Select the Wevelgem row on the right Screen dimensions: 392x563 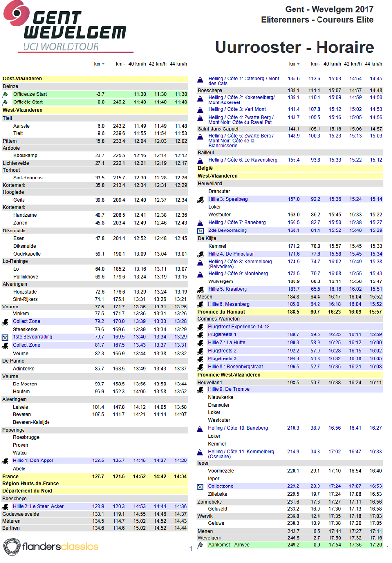[290, 538]
